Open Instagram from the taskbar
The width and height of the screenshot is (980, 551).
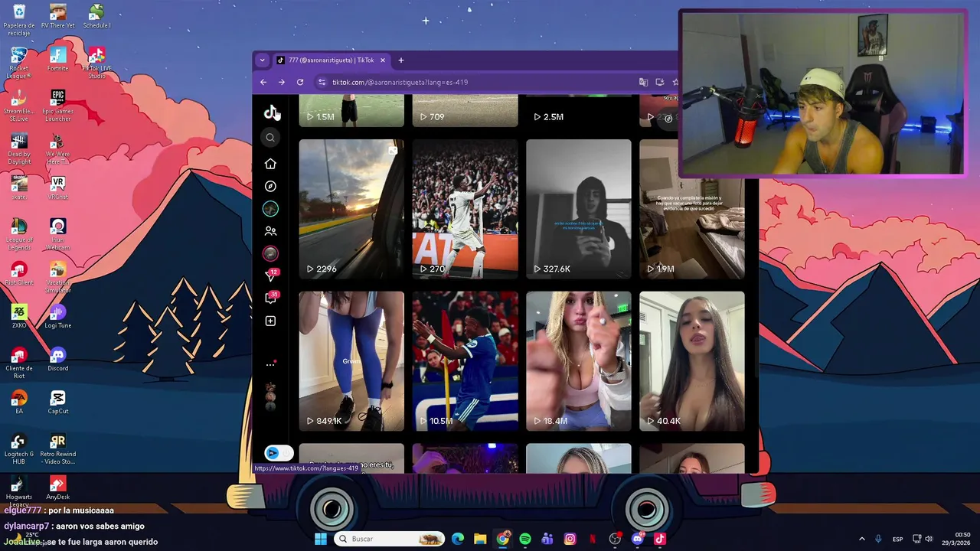coord(570,539)
